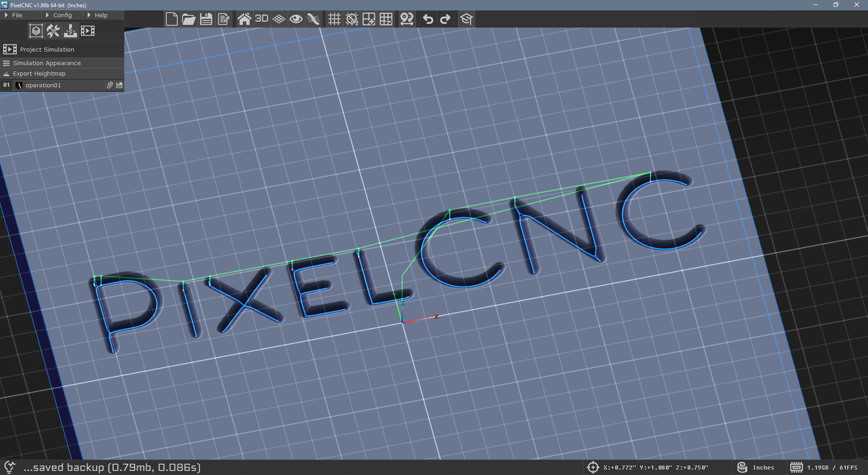This screenshot has width=868, height=475.
Task: Toggle the 3D view mode button
Action: pos(262,19)
